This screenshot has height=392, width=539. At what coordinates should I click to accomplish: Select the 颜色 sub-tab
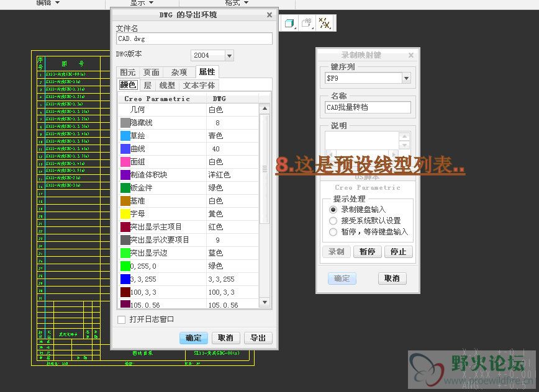[x=128, y=85]
